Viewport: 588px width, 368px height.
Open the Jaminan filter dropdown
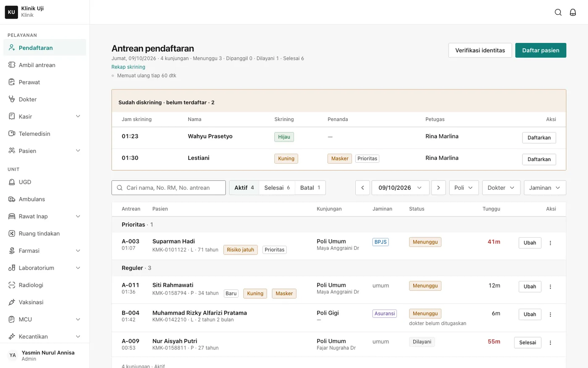pyautogui.click(x=545, y=188)
